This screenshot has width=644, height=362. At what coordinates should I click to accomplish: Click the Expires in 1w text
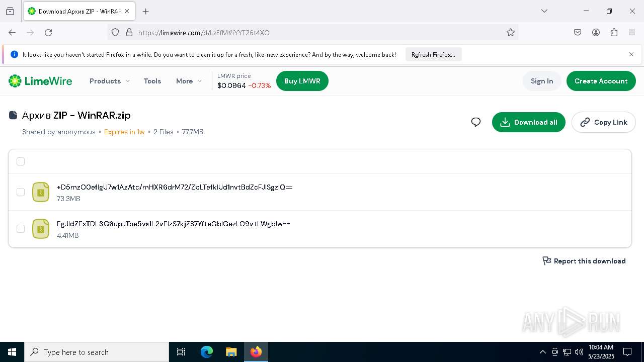tap(124, 132)
